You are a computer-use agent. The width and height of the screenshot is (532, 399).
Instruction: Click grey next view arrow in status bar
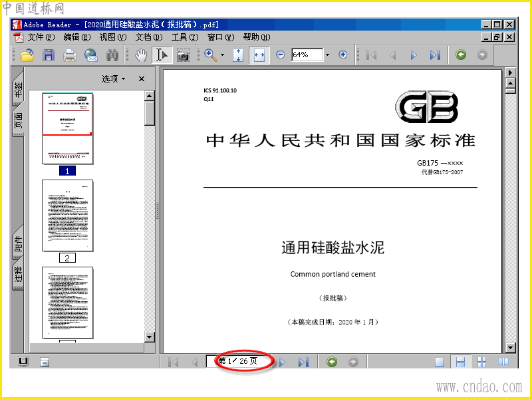pos(353,362)
